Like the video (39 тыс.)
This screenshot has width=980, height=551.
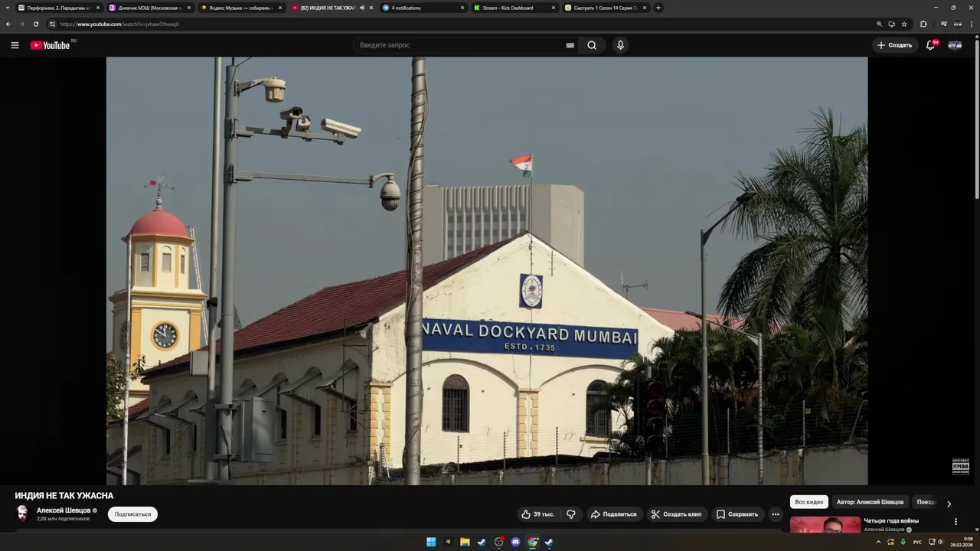coord(537,514)
